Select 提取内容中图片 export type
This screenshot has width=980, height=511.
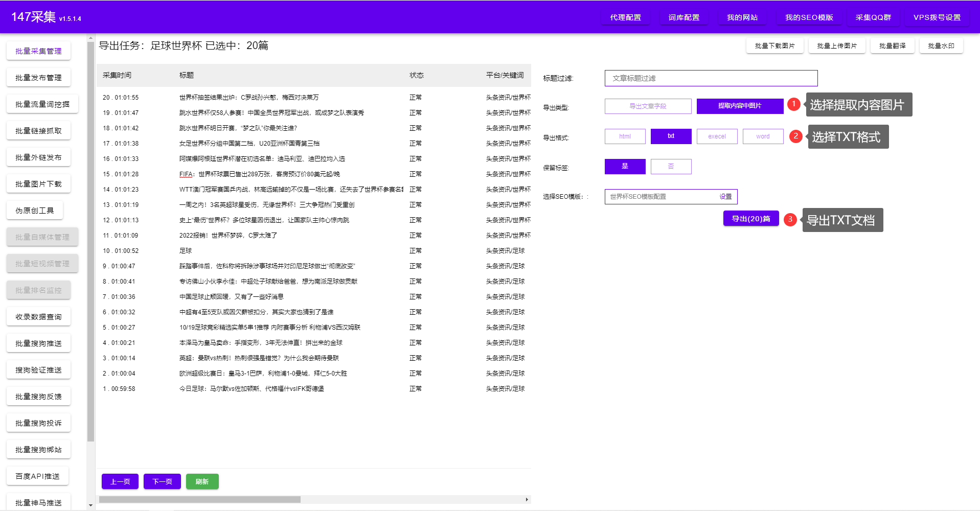point(740,106)
